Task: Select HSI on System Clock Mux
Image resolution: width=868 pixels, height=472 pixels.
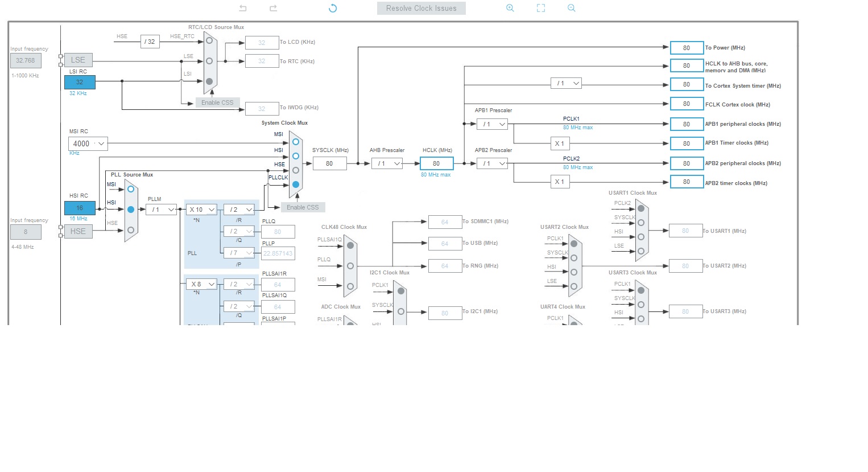Action: click(296, 156)
